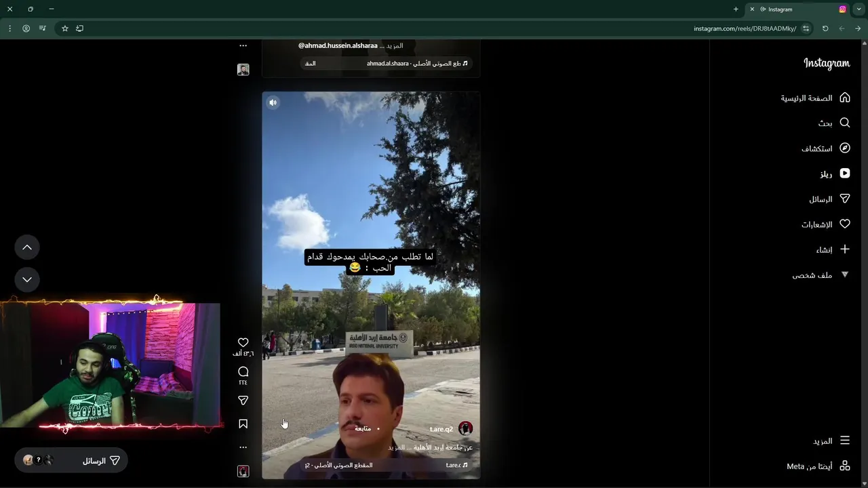Toggle the reel audio speaker icon
868x488 pixels.
[273, 102]
